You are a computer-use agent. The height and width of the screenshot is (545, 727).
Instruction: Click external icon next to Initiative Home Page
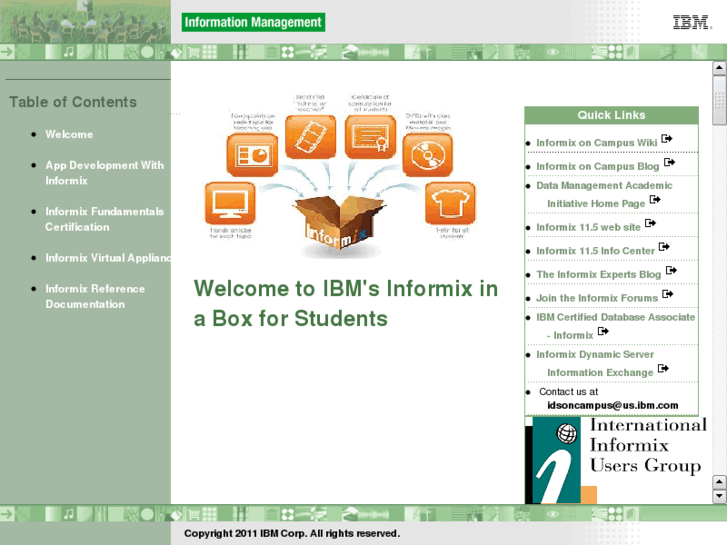point(655,199)
